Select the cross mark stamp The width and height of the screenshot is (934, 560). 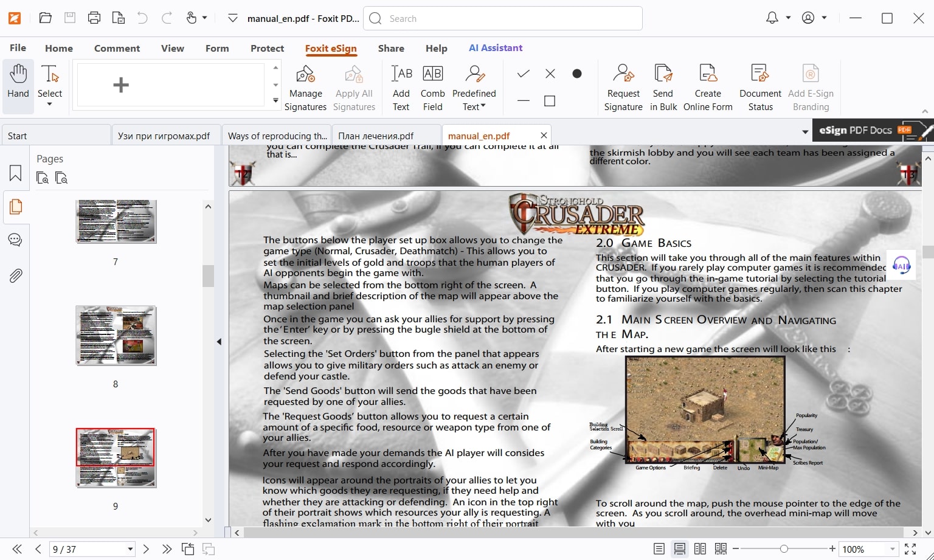click(550, 74)
